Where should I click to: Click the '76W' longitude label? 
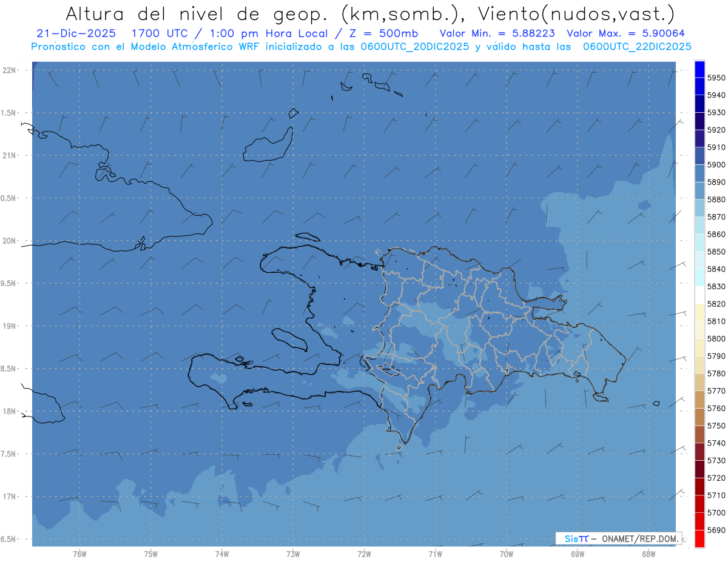tap(79, 554)
